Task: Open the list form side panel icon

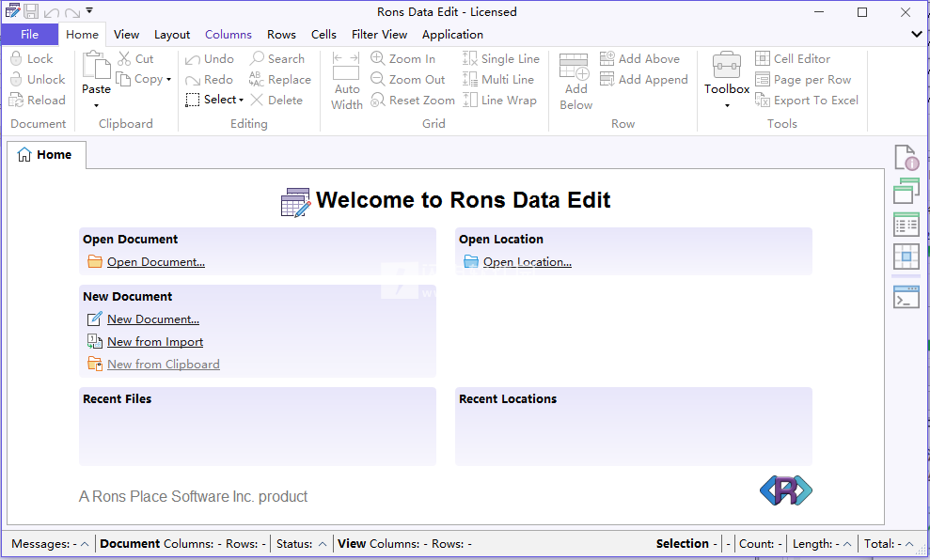Action: (x=906, y=225)
